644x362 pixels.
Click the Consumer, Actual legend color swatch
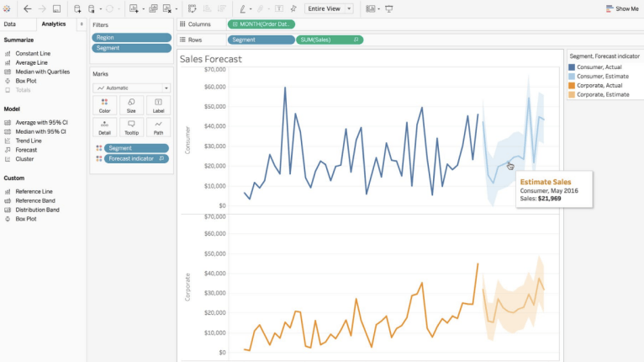[x=573, y=67]
